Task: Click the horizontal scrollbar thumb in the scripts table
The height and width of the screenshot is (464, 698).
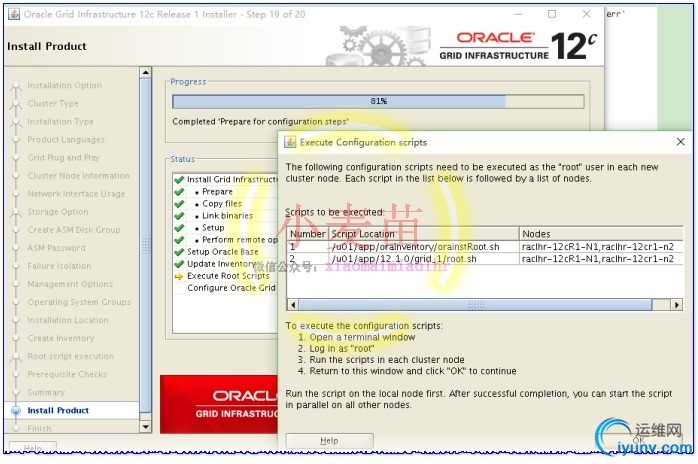Action: (x=475, y=305)
